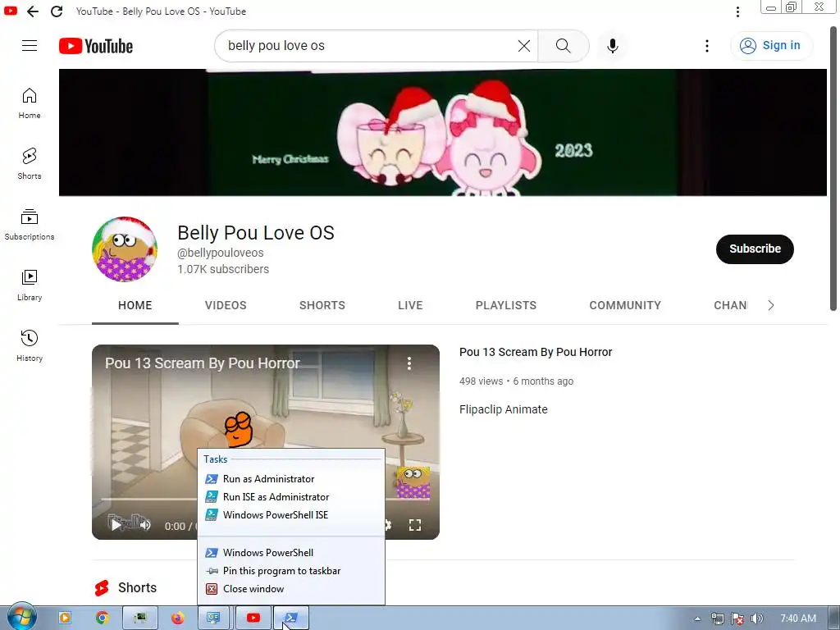Play the featured video

tap(116, 525)
